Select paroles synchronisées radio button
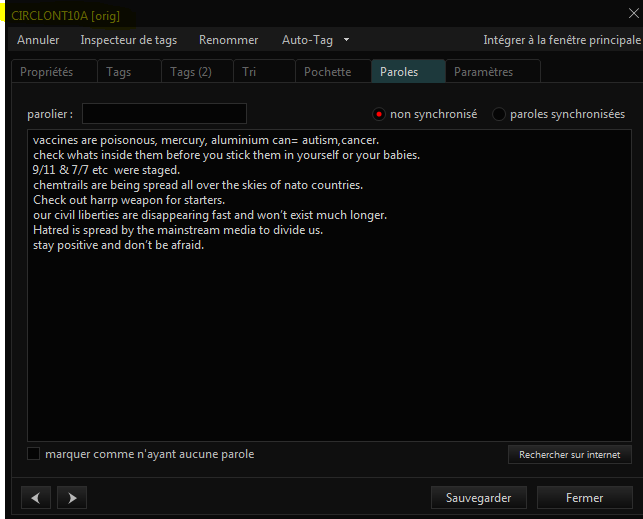 [x=499, y=114]
